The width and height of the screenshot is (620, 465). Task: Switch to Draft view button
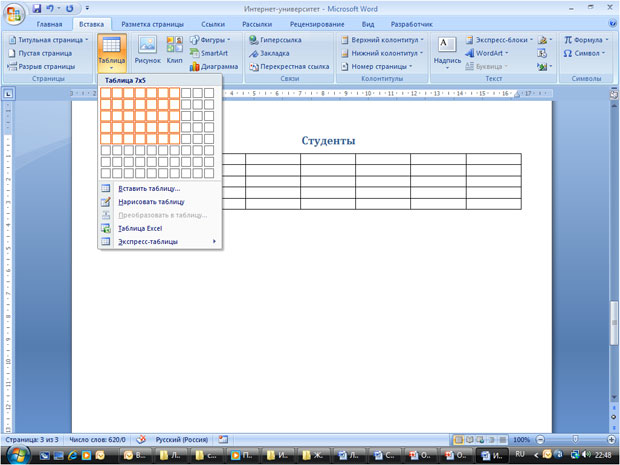coord(503,440)
